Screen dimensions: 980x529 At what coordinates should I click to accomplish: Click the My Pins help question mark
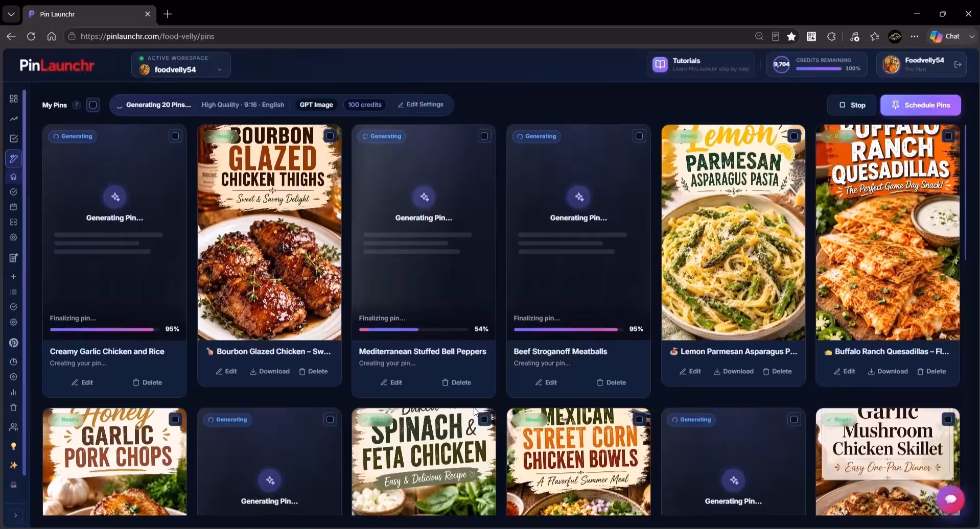[77, 105]
